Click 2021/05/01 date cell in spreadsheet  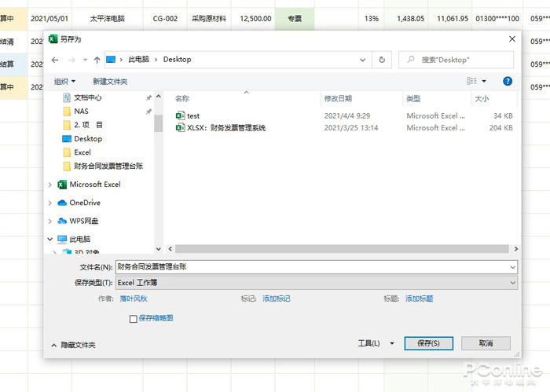pyautogui.click(x=49, y=19)
